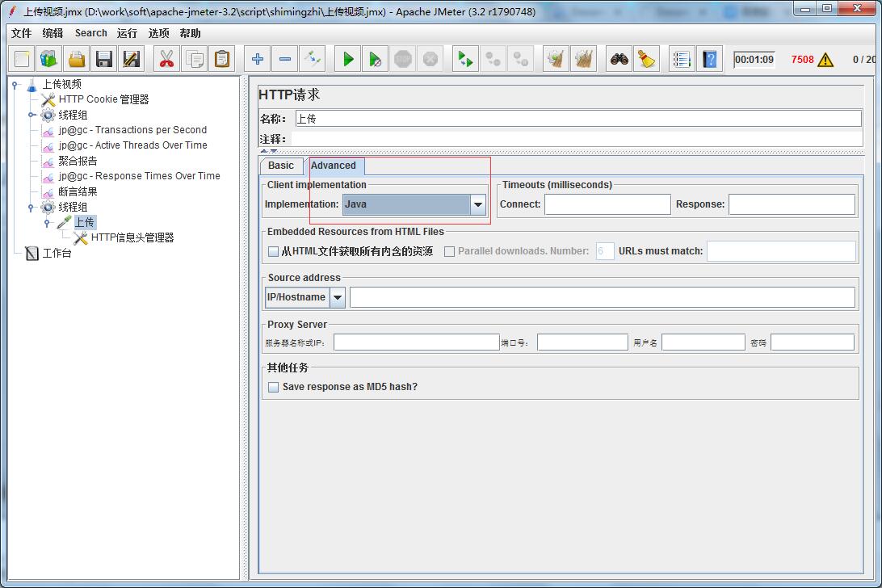Click the Clear All brooms icon
This screenshot has height=588, width=882.
pos(584,58)
